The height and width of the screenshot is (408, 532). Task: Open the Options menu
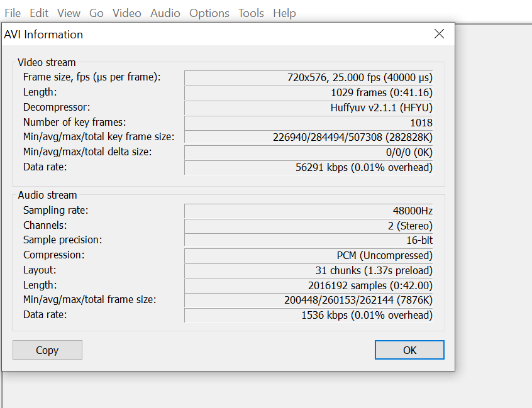pos(209,13)
